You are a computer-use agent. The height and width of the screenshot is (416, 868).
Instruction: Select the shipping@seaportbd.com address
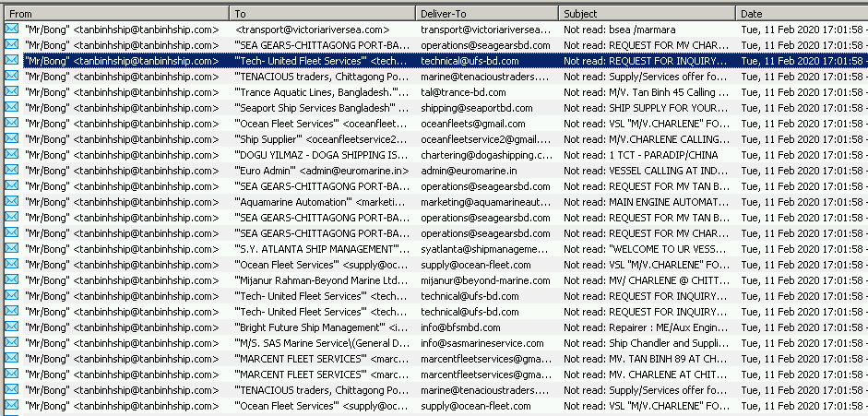(476, 108)
